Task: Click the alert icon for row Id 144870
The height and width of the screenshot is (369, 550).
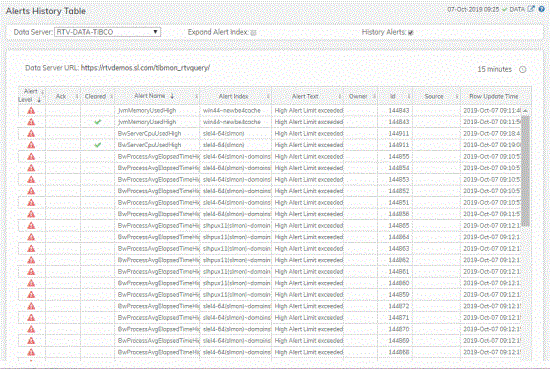Action: point(31,329)
